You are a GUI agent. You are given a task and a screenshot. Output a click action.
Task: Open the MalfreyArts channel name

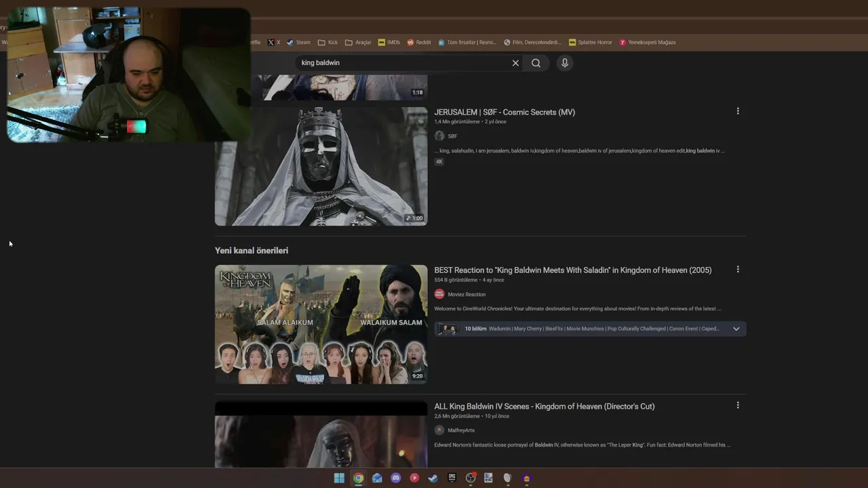point(461,430)
